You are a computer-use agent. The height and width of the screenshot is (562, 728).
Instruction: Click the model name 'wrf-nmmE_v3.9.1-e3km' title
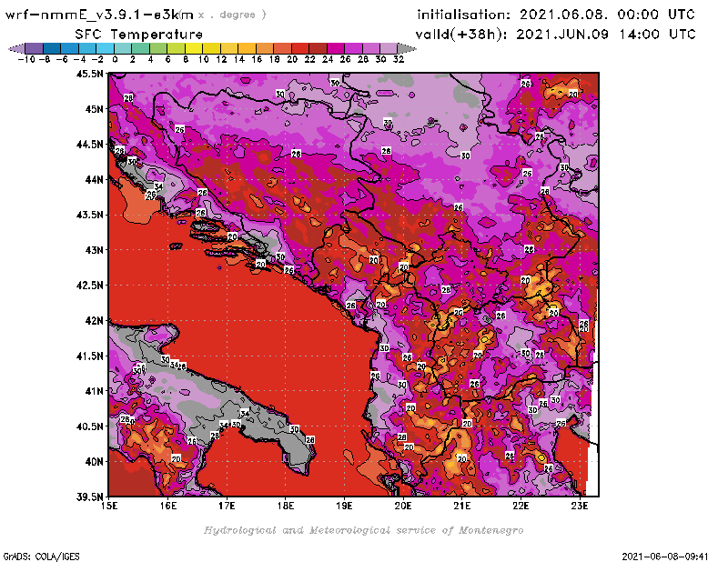pyautogui.click(x=99, y=15)
